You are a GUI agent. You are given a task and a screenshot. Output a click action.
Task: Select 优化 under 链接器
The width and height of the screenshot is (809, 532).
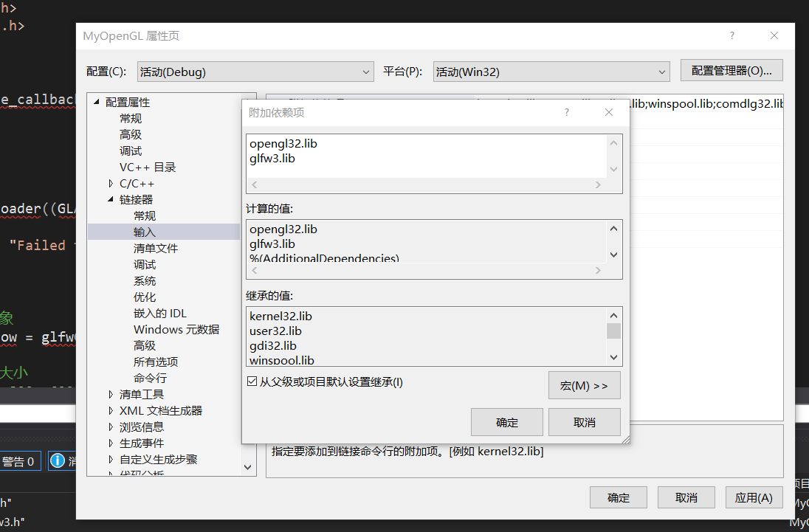tap(145, 297)
